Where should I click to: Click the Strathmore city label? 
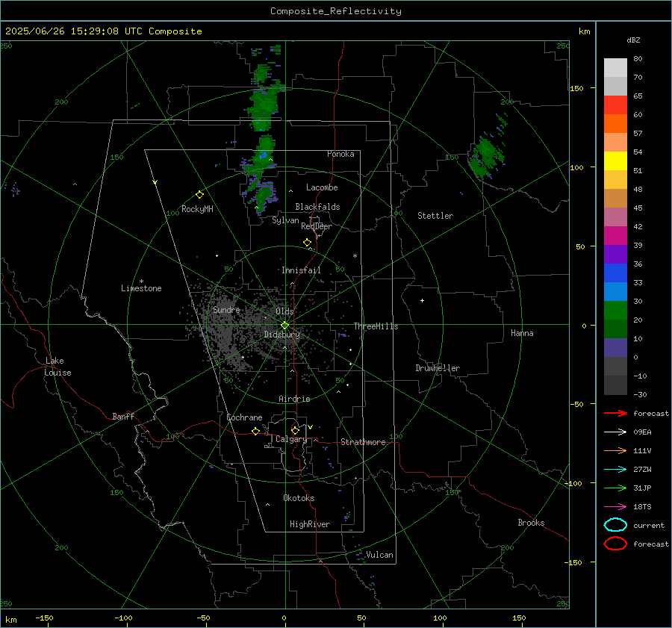(363, 442)
